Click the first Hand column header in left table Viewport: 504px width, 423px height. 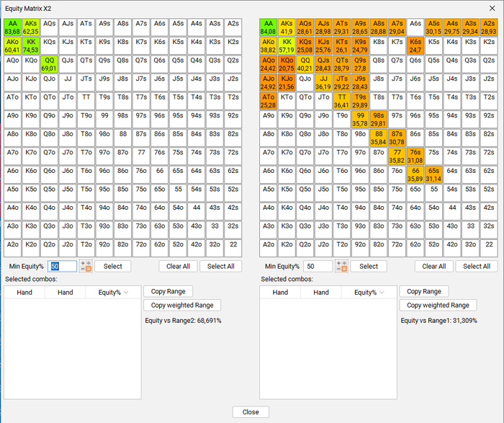tap(24, 293)
